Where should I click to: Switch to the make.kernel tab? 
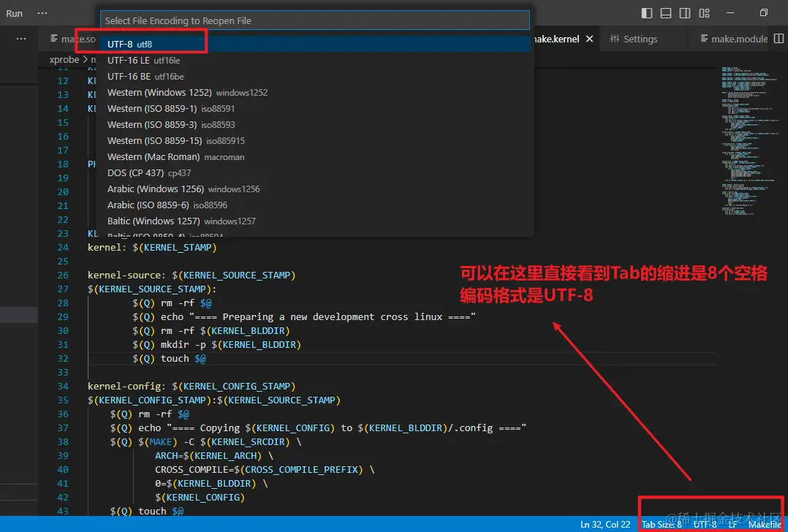tap(556, 39)
